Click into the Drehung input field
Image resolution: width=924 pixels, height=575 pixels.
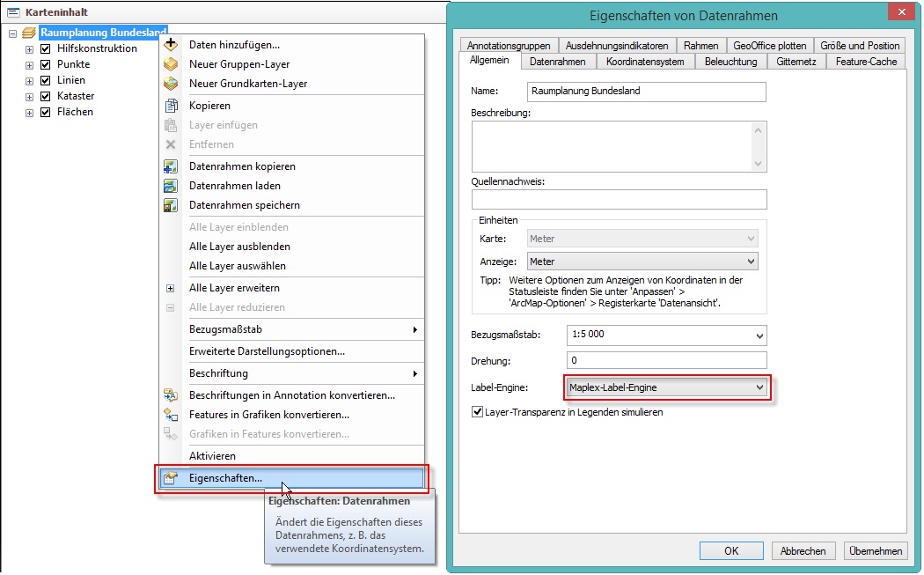(x=666, y=360)
